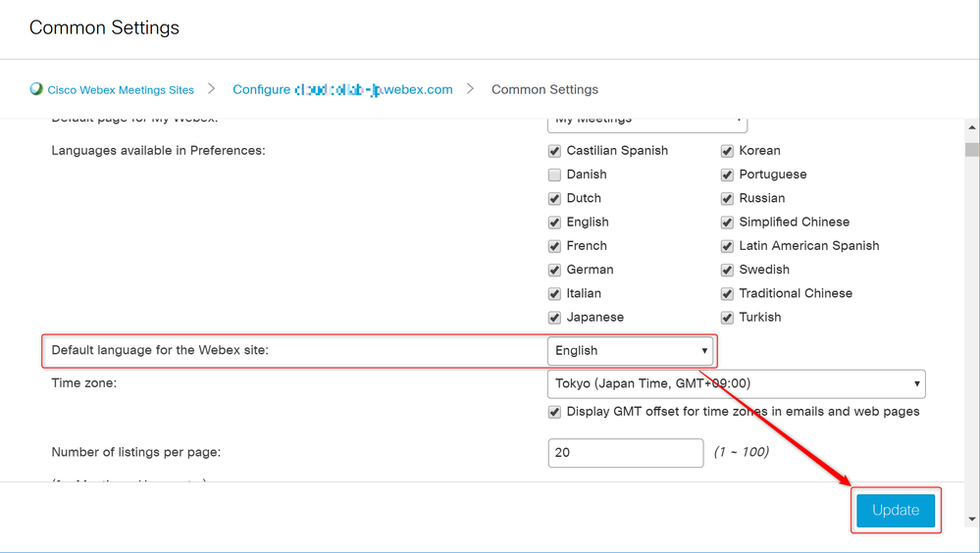The height and width of the screenshot is (553, 980).
Task: Toggle the Dutch language checkbox
Action: pos(554,199)
